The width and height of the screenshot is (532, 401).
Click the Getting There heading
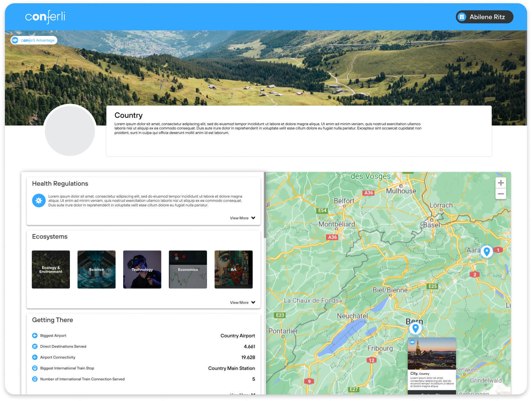(53, 320)
